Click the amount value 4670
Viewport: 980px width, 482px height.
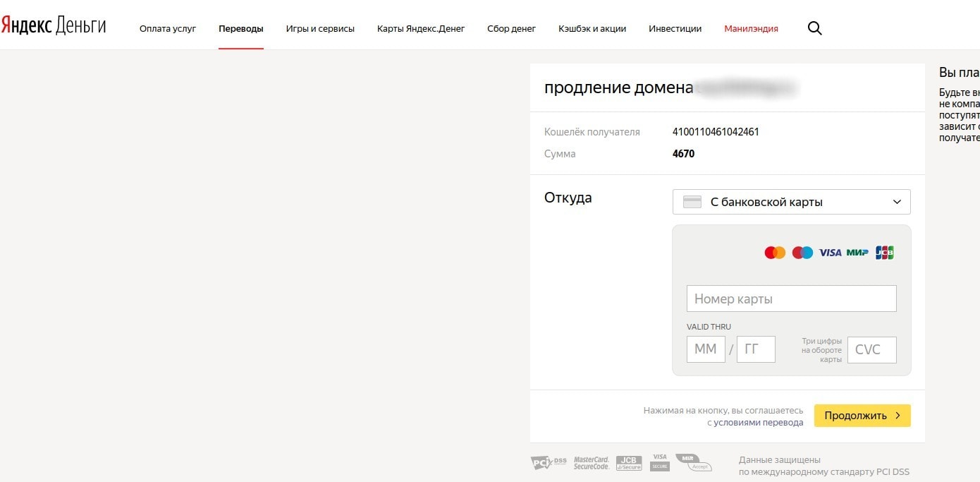click(683, 154)
